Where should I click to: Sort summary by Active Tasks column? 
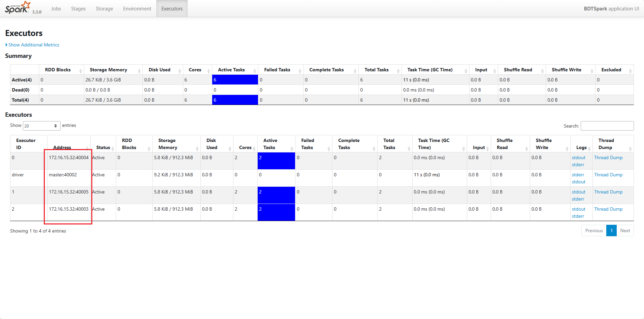pos(235,70)
